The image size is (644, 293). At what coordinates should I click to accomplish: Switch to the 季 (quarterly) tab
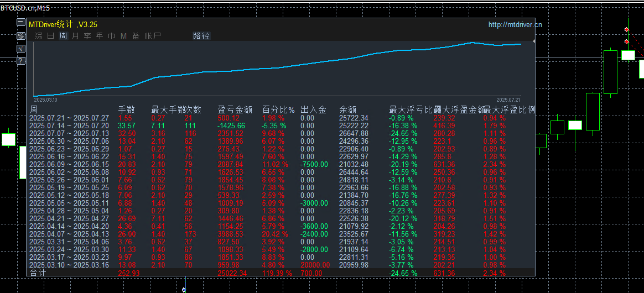tap(87, 36)
